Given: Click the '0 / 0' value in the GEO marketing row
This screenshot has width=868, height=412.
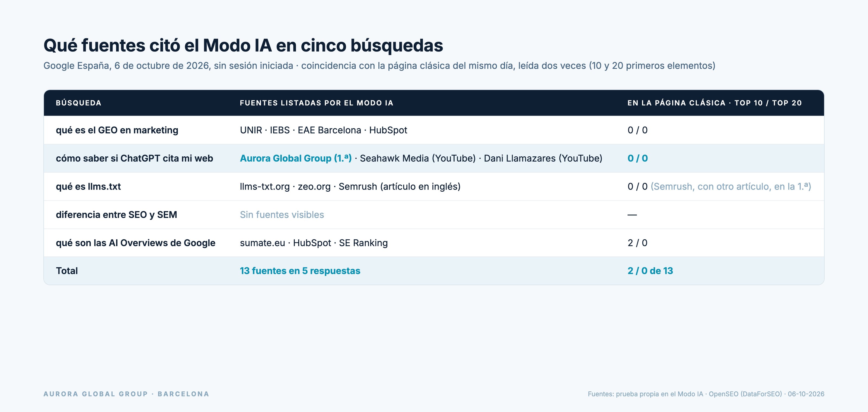Looking at the screenshot, I should coord(637,130).
